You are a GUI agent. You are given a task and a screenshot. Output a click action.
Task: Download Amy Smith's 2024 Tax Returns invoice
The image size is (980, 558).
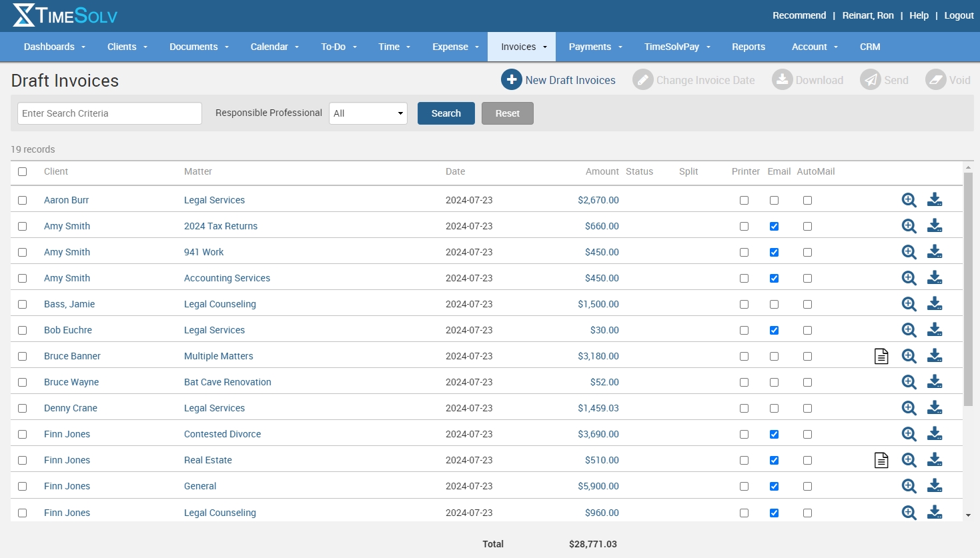point(935,225)
